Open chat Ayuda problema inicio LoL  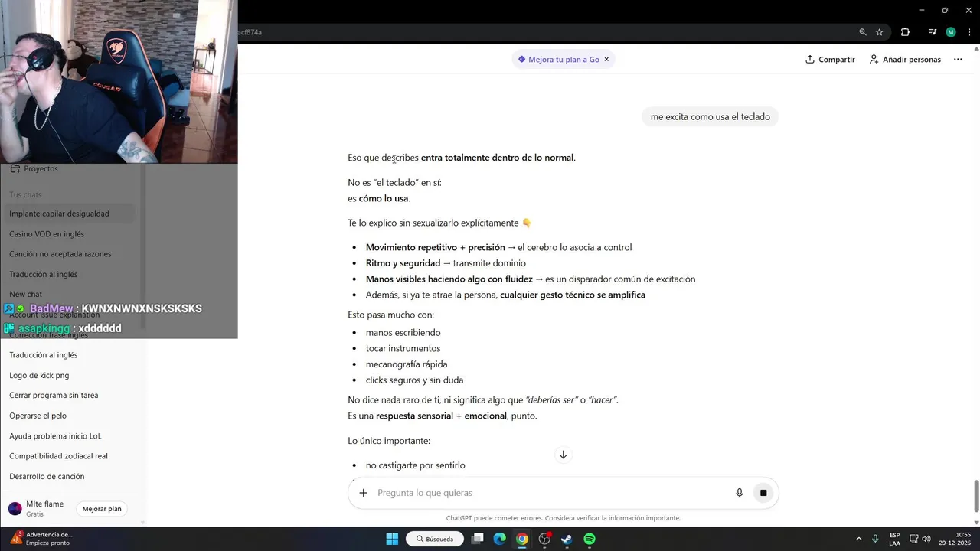(x=70, y=436)
